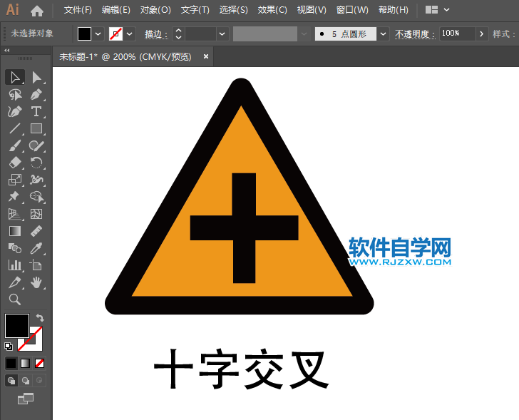The image size is (519, 420).
Task: Select the Shape Builder tool
Action: tap(36, 197)
